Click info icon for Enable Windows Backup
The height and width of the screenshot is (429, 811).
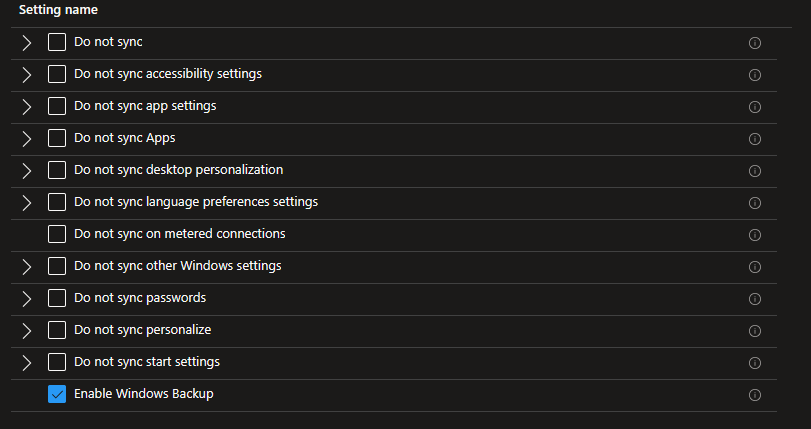tap(755, 395)
